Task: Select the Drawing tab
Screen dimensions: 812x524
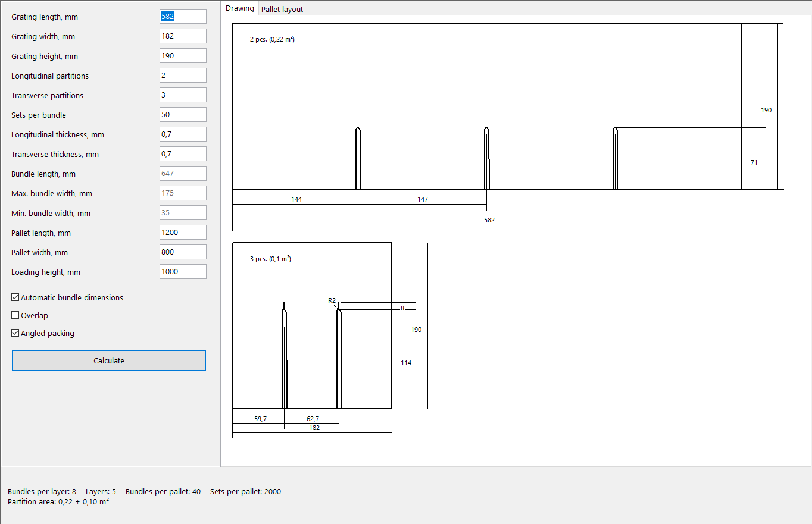Action: 240,8
